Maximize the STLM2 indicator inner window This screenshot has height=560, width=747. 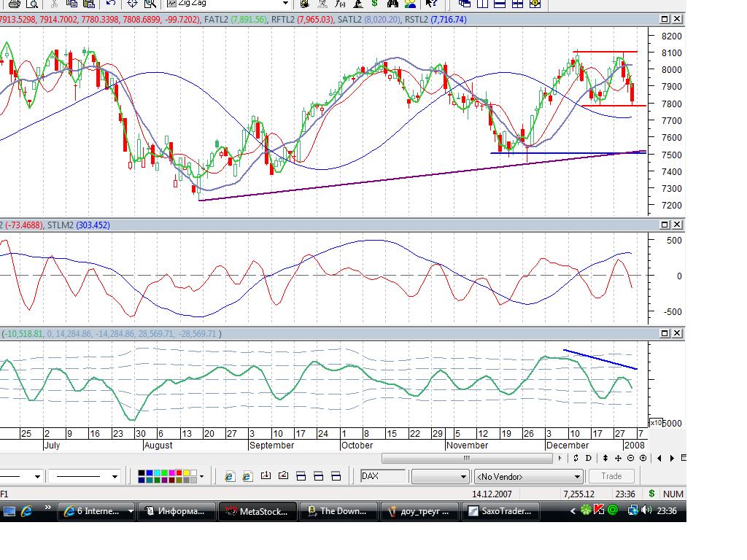[x=665, y=225]
